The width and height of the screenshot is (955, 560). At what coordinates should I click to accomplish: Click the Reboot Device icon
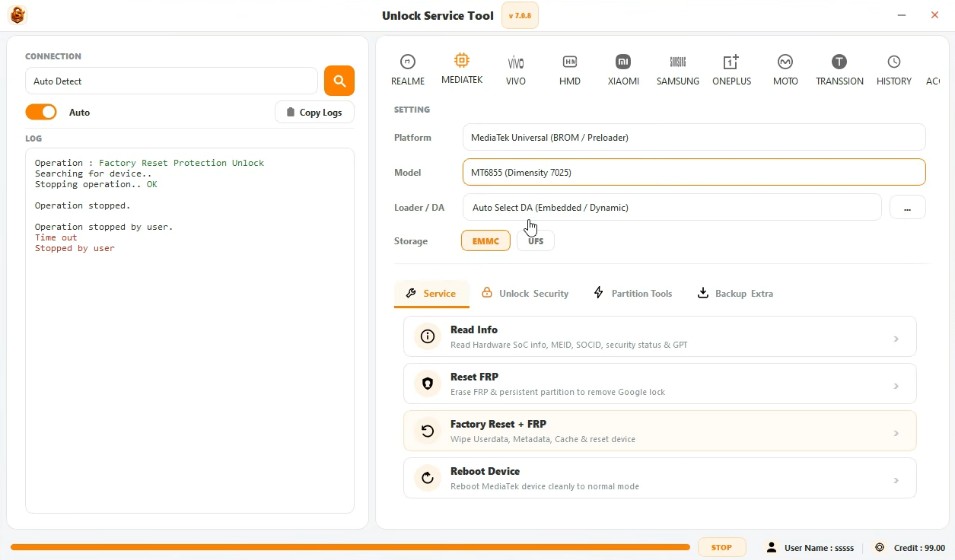point(428,478)
